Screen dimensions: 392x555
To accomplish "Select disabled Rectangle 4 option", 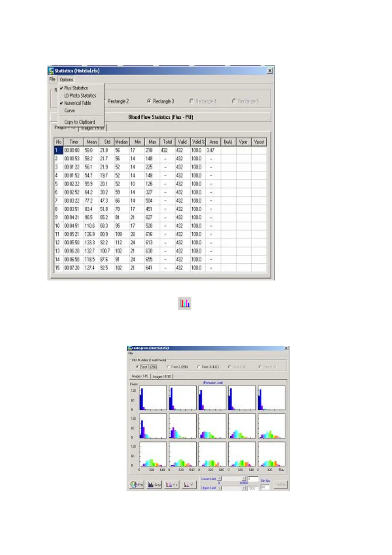I will coord(203,101).
